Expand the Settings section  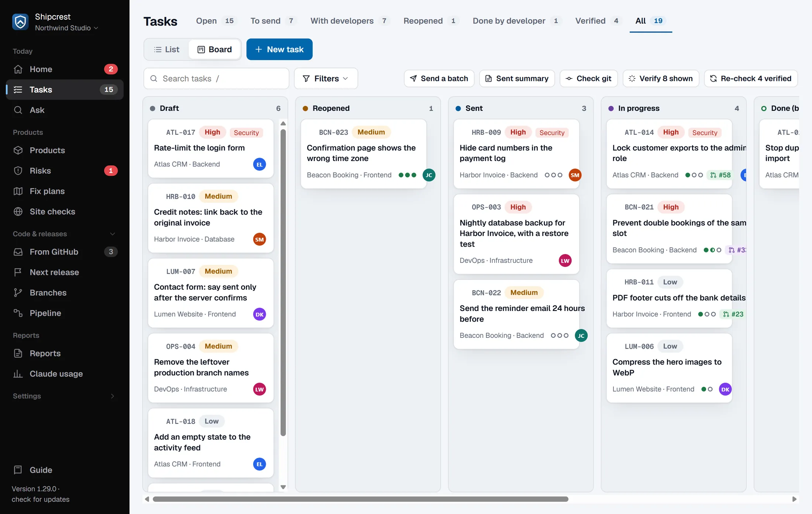click(65, 396)
